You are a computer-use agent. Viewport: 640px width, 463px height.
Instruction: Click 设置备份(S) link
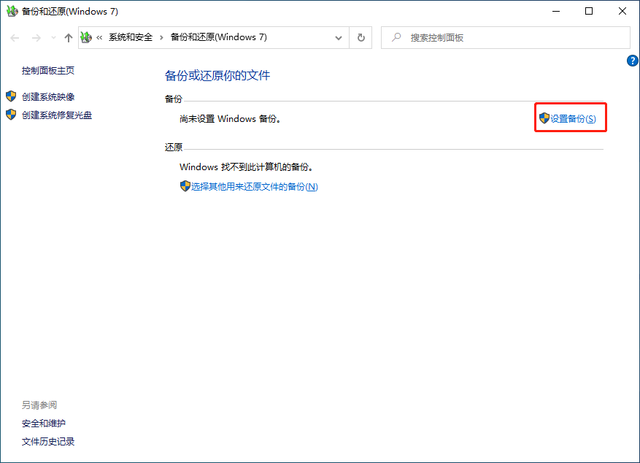[x=573, y=119]
